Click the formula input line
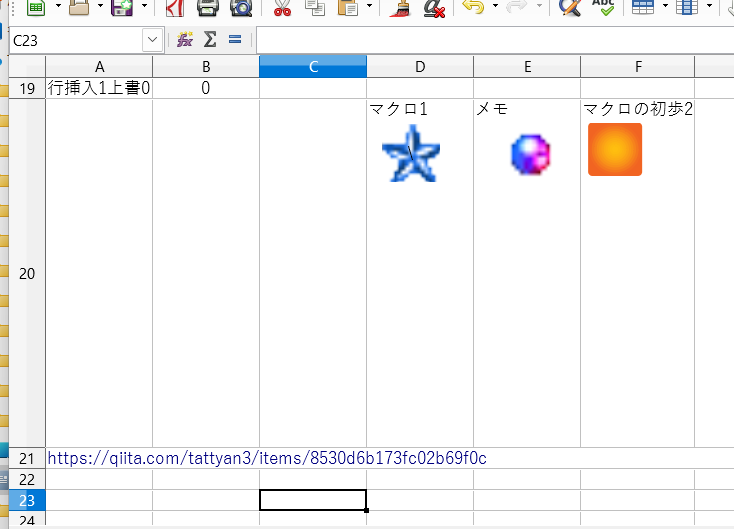The image size is (734, 529). [x=495, y=40]
